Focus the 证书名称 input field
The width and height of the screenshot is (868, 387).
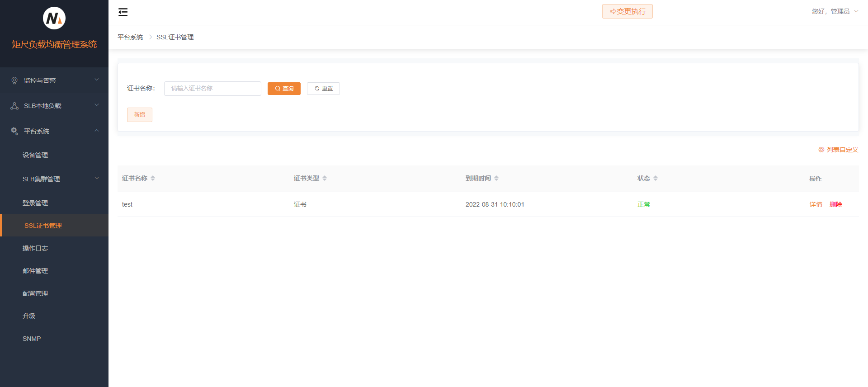pos(212,89)
